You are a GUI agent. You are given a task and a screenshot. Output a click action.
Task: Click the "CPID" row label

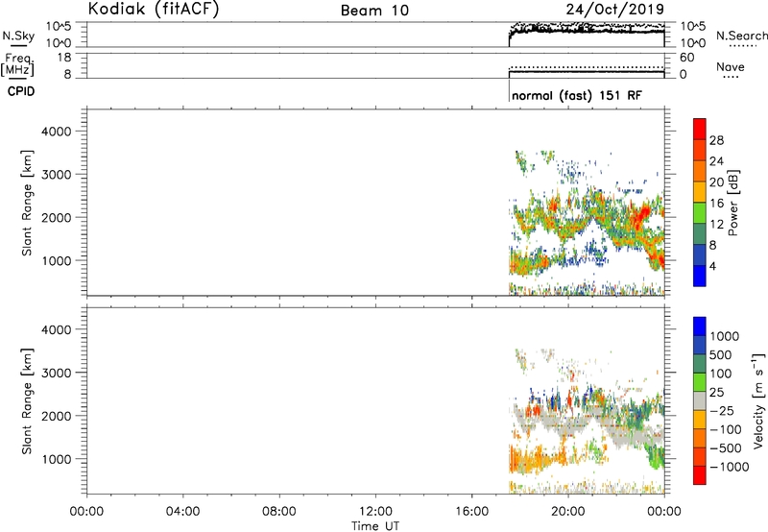[21, 91]
